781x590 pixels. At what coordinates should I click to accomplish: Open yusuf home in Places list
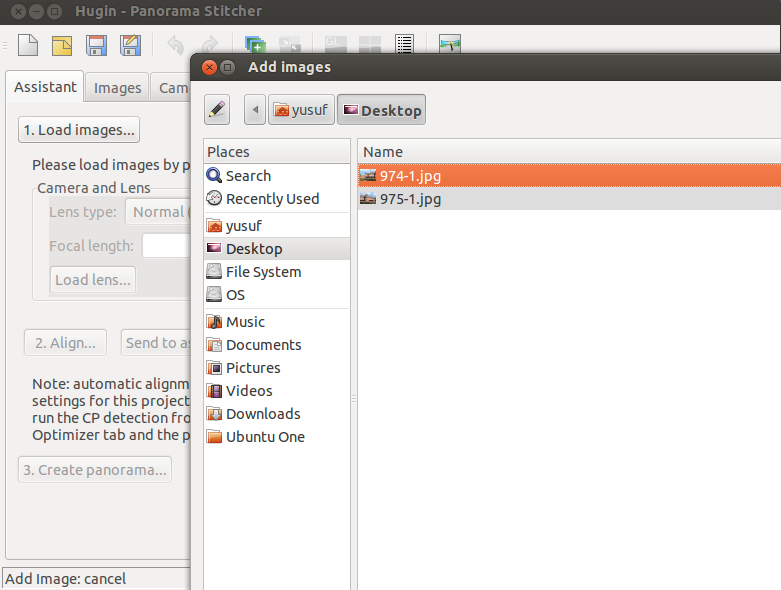[x=277, y=226]
